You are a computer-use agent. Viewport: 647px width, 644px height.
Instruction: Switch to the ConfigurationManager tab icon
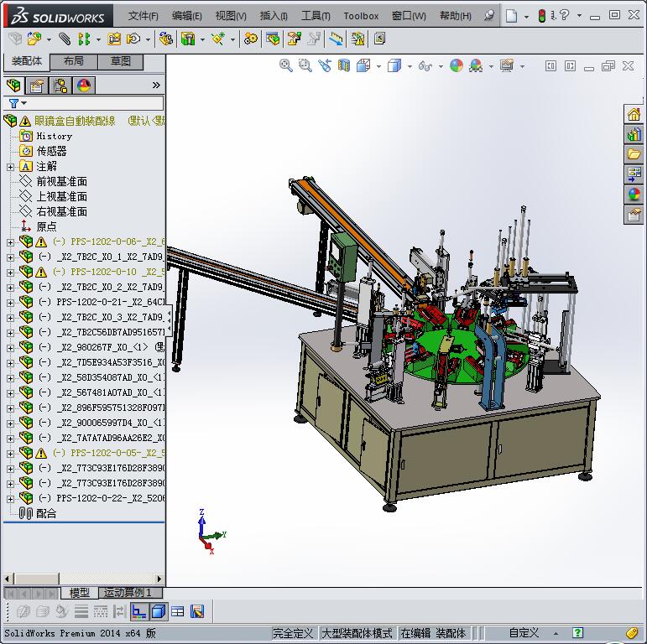(x=60, y=86)
